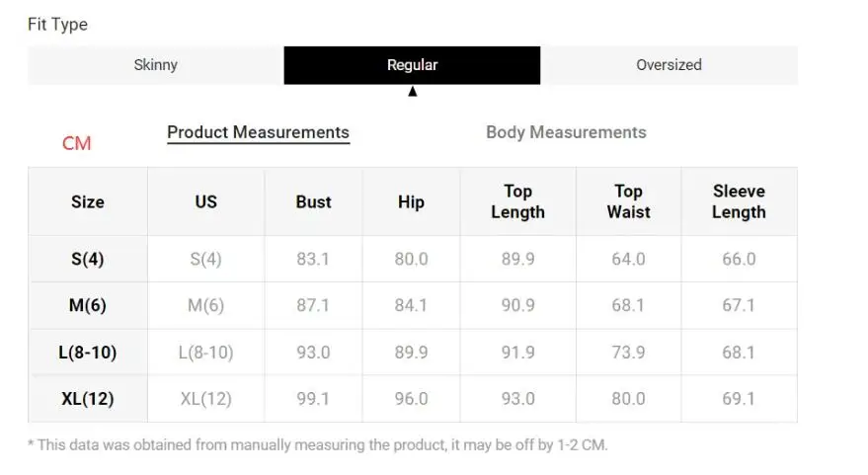
Task: Switch to Body Measurements tab
Action: (566, 132)
